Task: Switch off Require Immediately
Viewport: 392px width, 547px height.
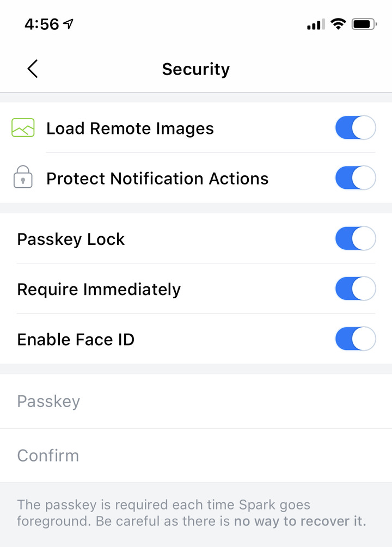Action: coord(355,289)
